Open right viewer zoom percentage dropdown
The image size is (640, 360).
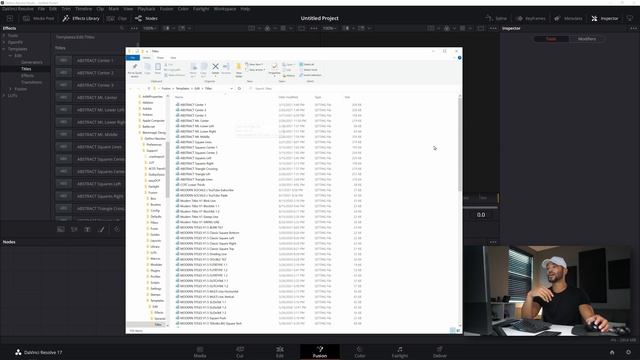[x=330, y=28]
